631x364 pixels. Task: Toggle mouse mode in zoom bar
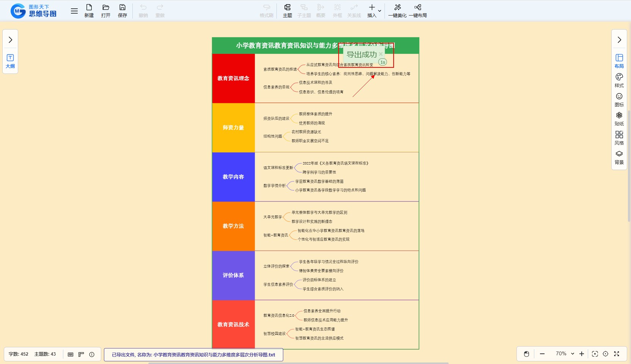(526, 354)
